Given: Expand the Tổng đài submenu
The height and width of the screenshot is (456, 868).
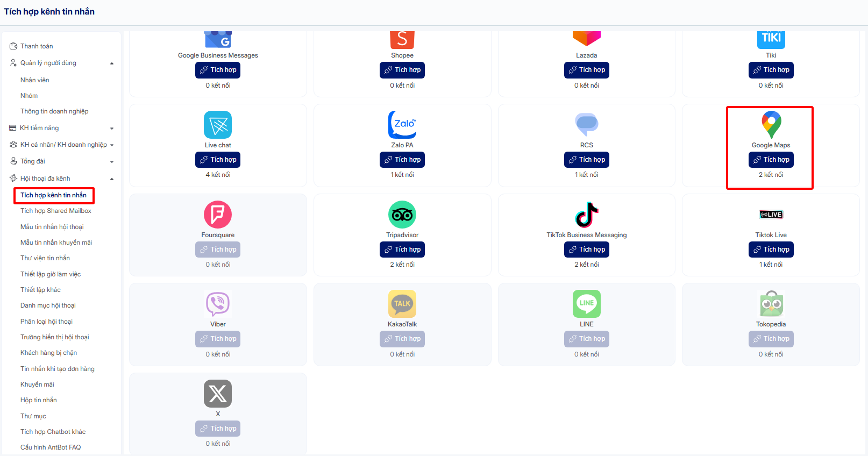Looking at the screenshot, I should [112, 162].
